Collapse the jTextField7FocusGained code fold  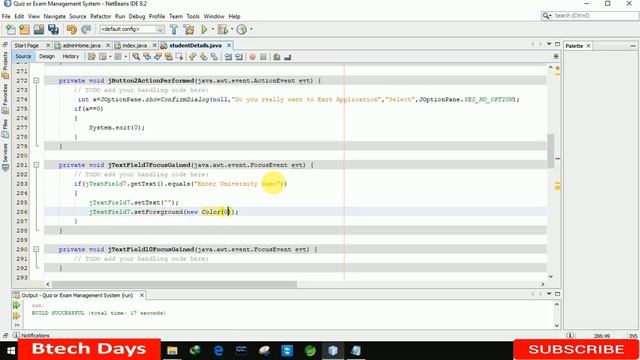pyautogui.click(x=36, y=165)
